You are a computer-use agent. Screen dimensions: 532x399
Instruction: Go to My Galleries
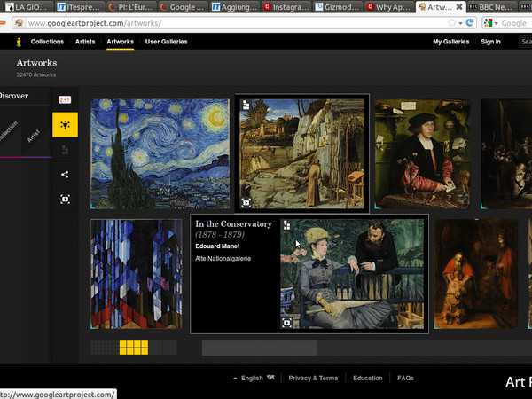[x=451, y=42]
